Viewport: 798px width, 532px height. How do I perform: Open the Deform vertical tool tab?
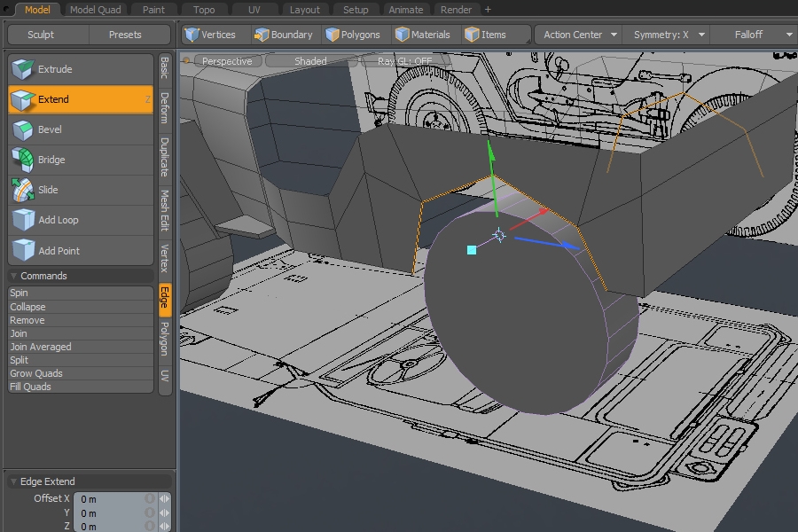click(x=164, y=107)
